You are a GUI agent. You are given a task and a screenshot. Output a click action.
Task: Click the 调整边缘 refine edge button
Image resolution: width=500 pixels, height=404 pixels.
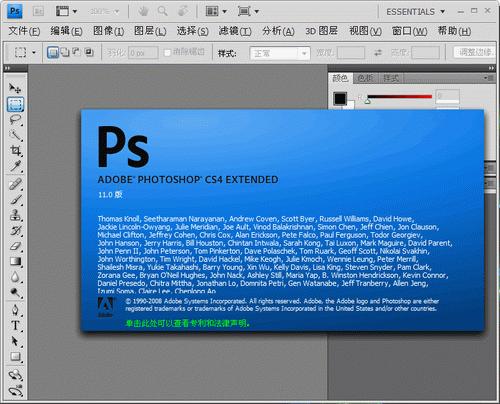(475, 52)
